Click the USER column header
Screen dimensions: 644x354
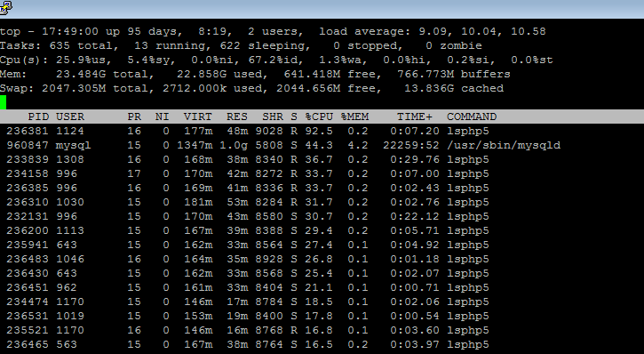70,117
